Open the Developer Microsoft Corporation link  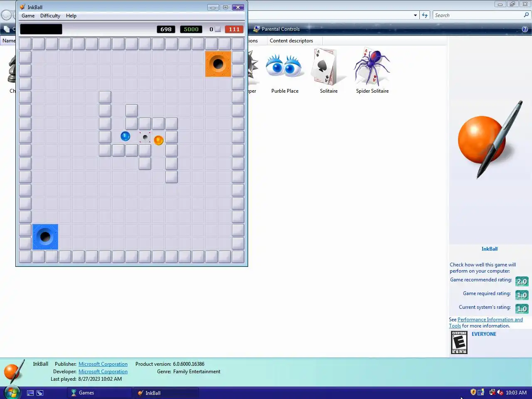coord(103,372)
